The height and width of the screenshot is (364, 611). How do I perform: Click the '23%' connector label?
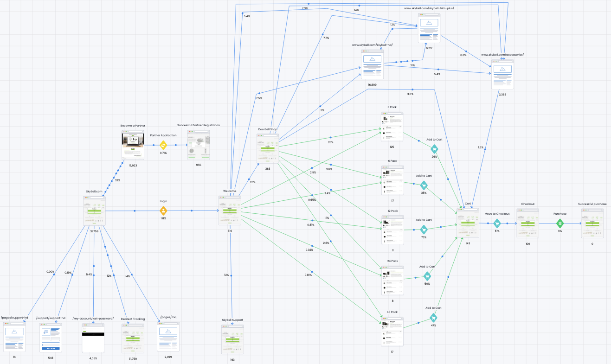253,182
